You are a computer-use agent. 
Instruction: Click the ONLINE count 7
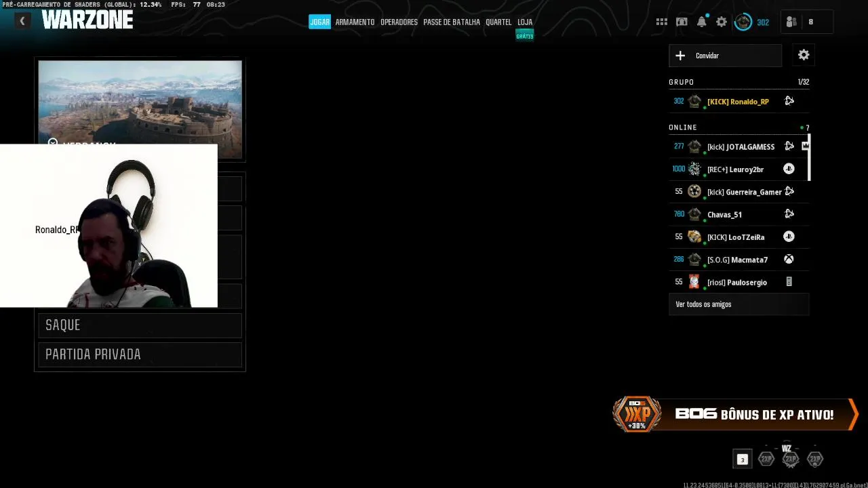pos(805,127)
